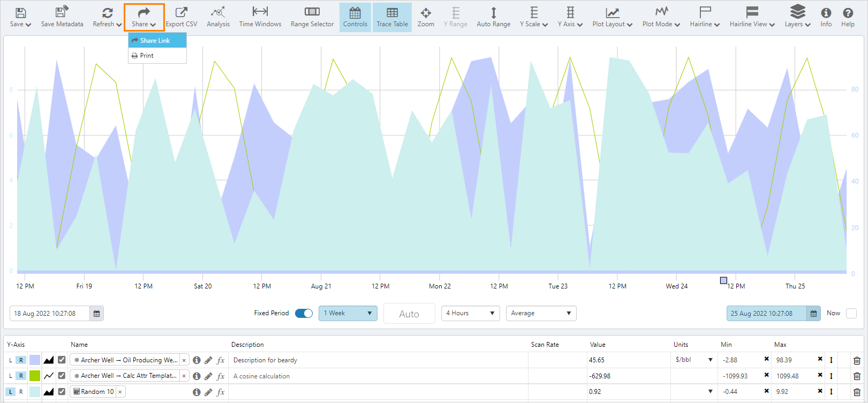Screen dimensions: 868x403
Task: Click the end date field 25 Aug 2022
Action: point(766,314)
